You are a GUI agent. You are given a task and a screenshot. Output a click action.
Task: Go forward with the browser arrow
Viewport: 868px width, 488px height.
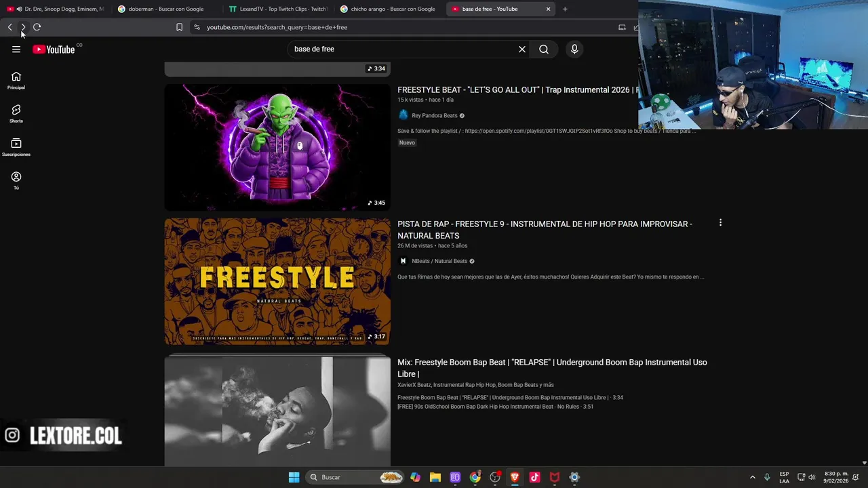[23, 27]
